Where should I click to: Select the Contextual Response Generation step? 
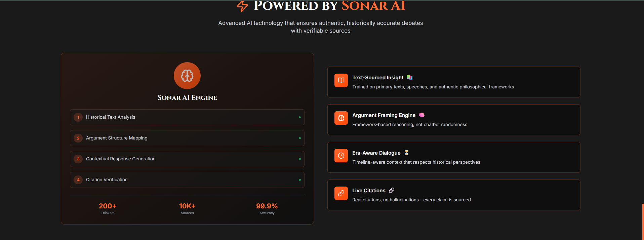coord(187,159)
